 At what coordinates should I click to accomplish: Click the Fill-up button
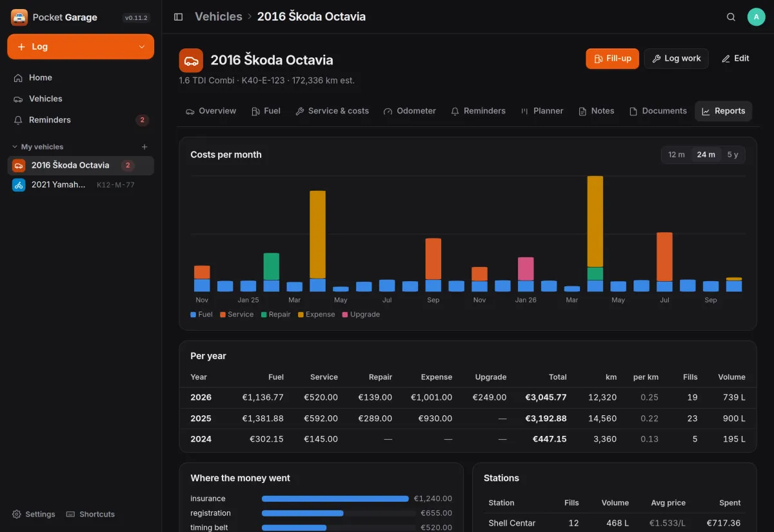(612, 58)
